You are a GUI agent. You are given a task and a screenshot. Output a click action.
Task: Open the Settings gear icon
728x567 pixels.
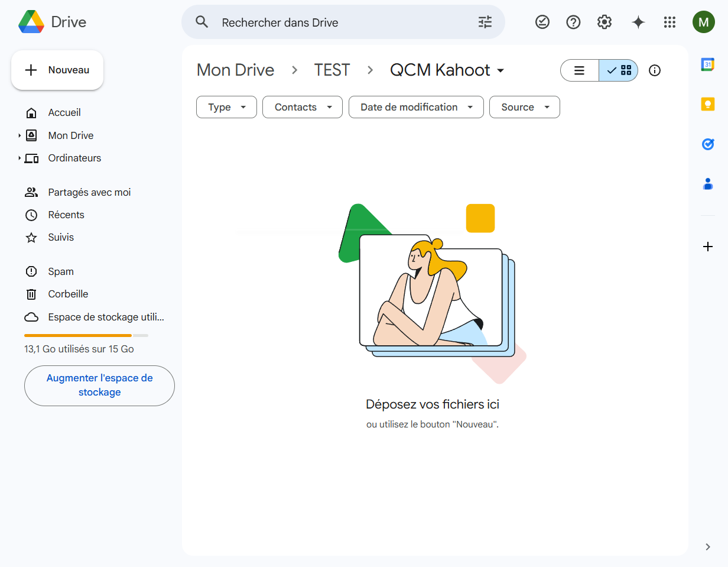604,22
